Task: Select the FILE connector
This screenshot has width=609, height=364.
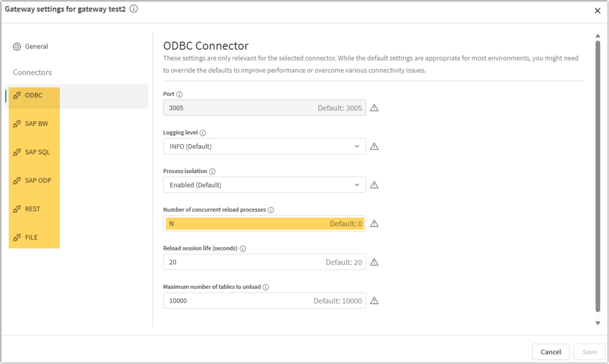Action: (77, 237)
